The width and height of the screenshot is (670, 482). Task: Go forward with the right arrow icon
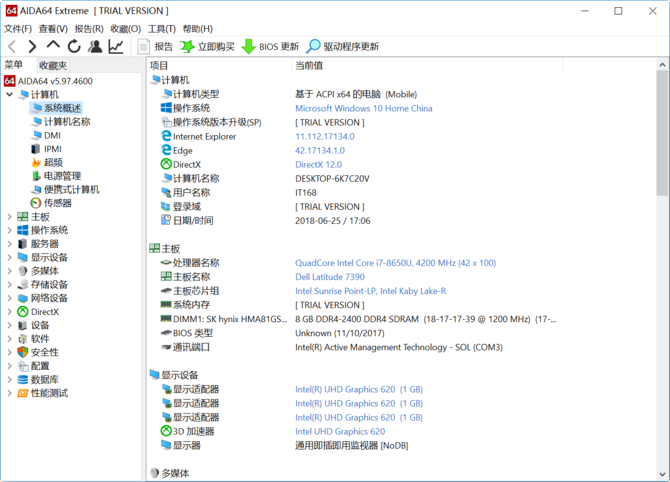click(x=32, y=46)
